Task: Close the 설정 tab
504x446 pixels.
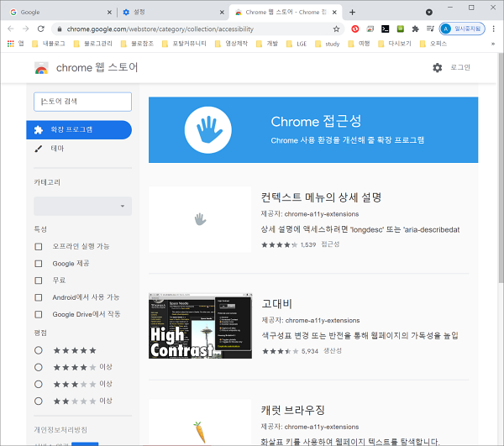Action: (222, 13)
